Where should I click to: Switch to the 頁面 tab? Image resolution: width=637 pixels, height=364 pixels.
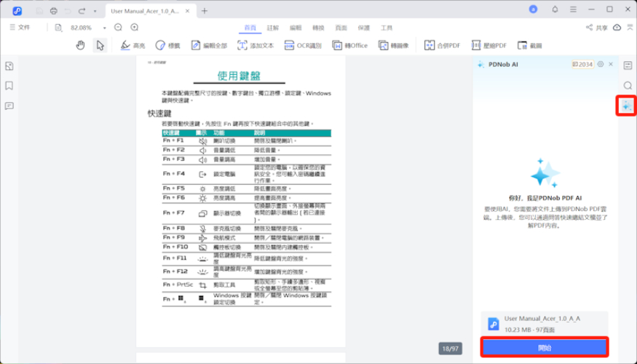pyautogui.click(x=341, y=28)
